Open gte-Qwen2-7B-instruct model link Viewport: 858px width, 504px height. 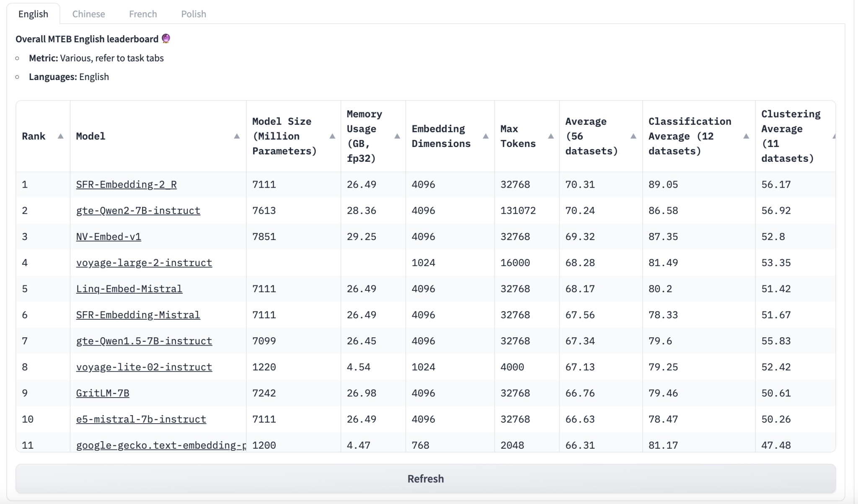[x=138, y=210]
